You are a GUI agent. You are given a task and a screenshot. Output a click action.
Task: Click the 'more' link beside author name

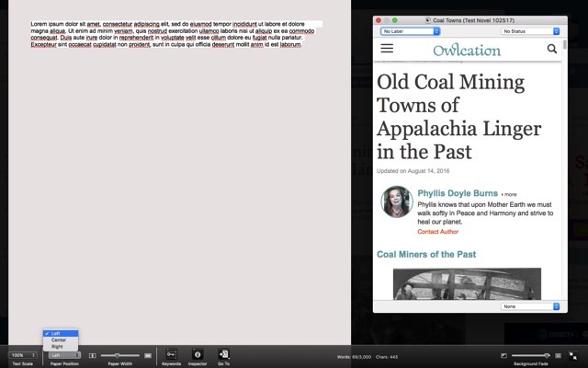click(509, 194)
